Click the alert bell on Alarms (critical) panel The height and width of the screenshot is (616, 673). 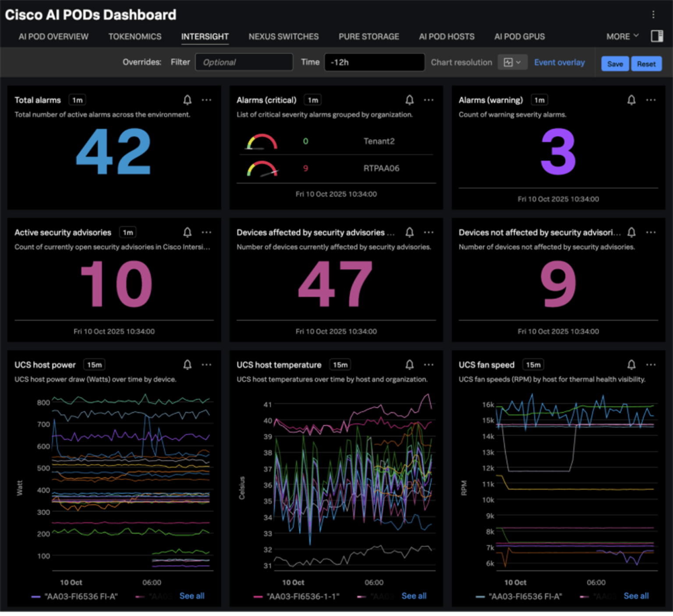(409, 100)
